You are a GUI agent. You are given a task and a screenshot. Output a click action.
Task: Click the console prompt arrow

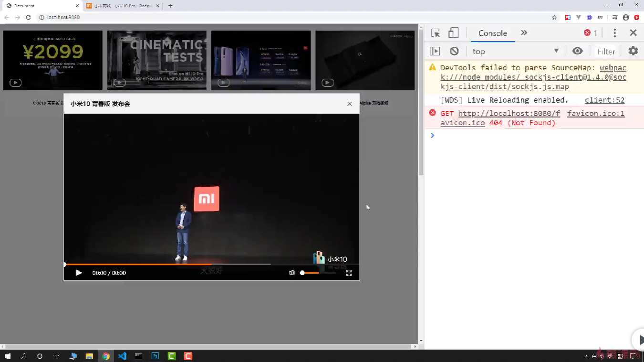point(433,136)
